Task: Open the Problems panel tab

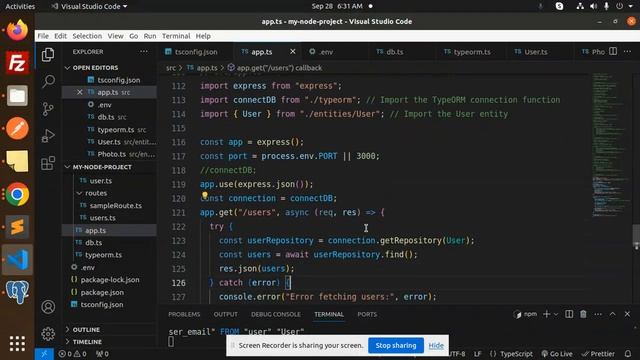Action: pyautogui.click(x=184, y=314)
